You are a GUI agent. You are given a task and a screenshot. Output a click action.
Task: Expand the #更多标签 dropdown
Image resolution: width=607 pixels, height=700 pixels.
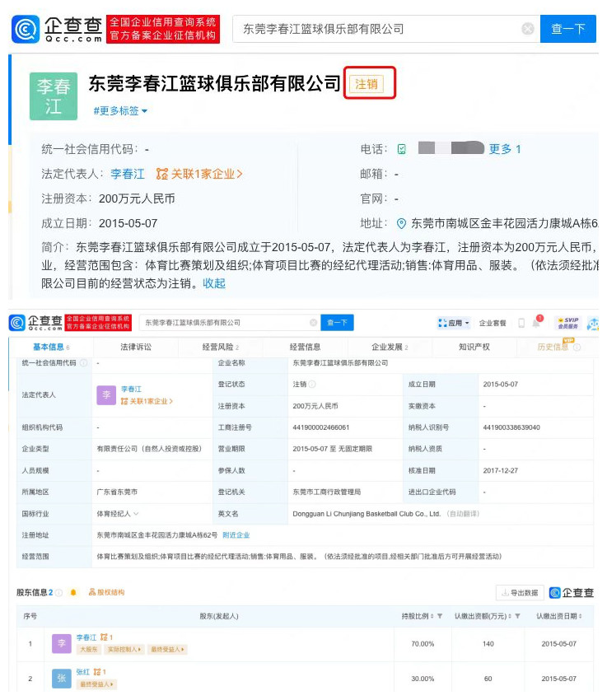coord(120,110)
